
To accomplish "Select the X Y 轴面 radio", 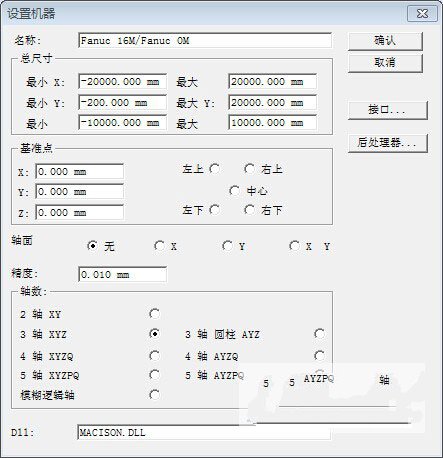I will [x=294, y=246].
